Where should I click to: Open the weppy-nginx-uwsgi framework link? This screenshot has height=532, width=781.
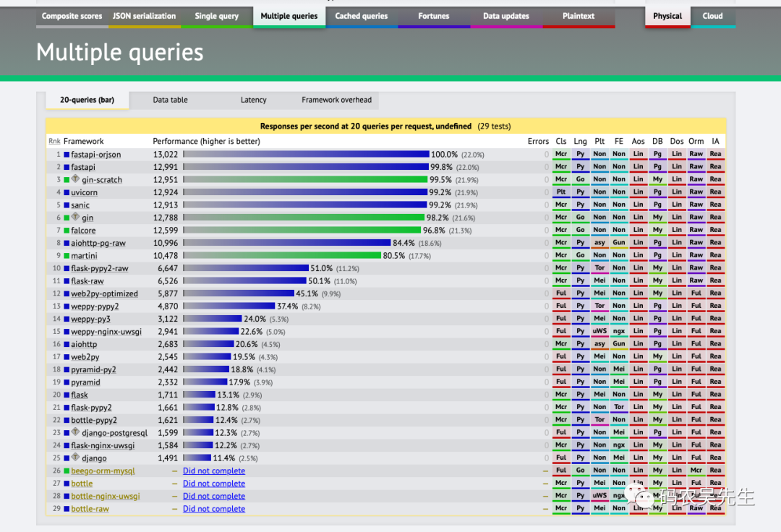coord(106,332)
